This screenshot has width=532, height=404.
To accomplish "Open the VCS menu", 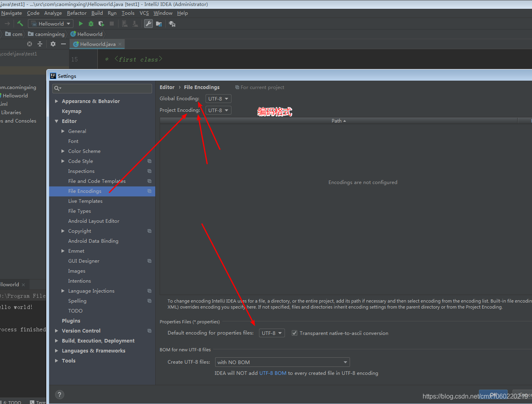I will click(144, 13).
